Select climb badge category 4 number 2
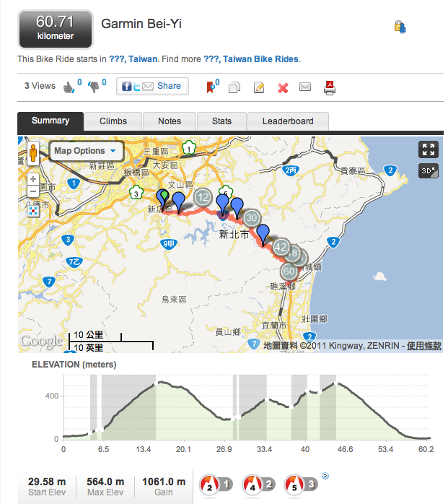The height and width of the screenshot is (504, 448). (x=258, y=485)
